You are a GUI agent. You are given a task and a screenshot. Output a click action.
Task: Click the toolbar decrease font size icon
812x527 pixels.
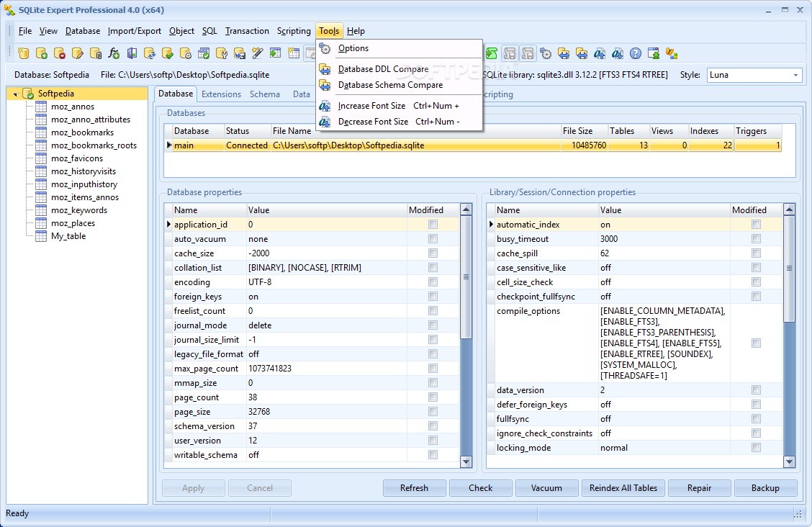[x=618, y=53]
